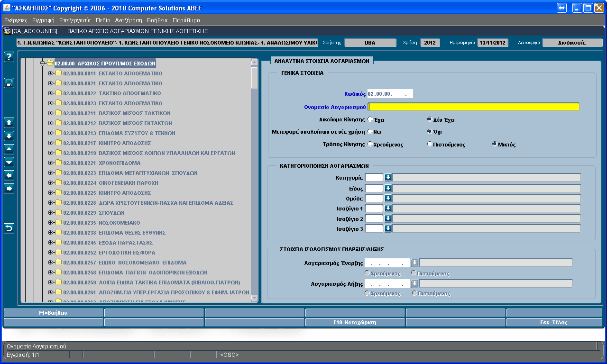Open the Λογαριασμός Έναρξης lookup list
The height and width of the screenshot is (364, 607).
pyautogui.click(x=414, y=263)
